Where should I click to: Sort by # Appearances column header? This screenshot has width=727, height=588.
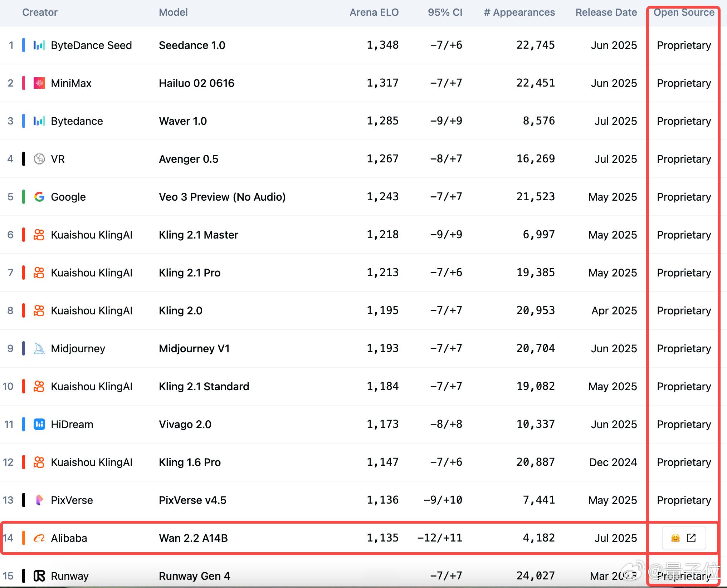[x=519, y=13]
